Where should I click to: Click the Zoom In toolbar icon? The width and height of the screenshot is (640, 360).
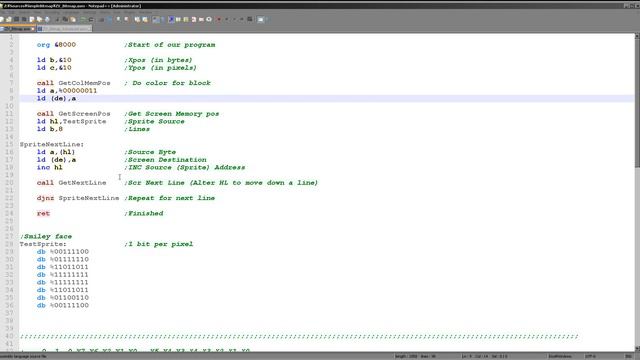118,19
